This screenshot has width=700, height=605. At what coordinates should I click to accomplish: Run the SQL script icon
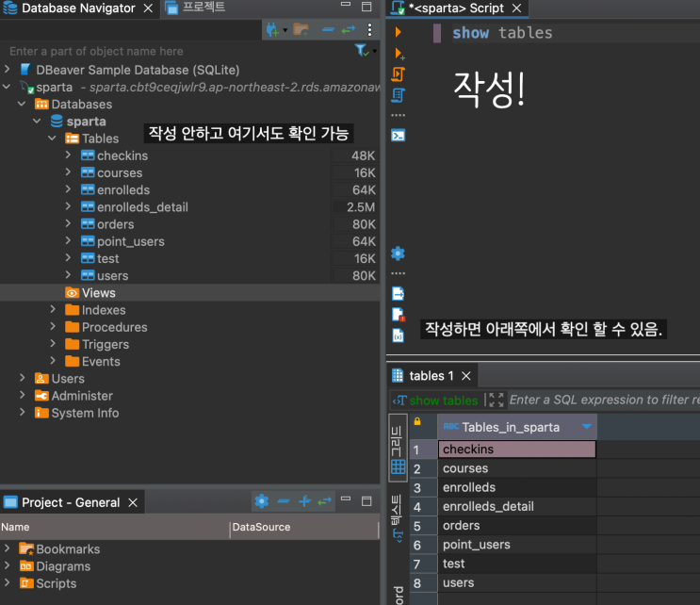click(398, 74)
